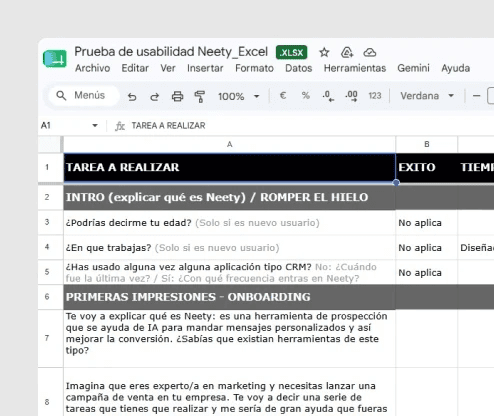The height and width of the screenshot is (416, 494).
Task: Click the INTRO ROMPER EL HIELO row
Action: click(229, 197)
